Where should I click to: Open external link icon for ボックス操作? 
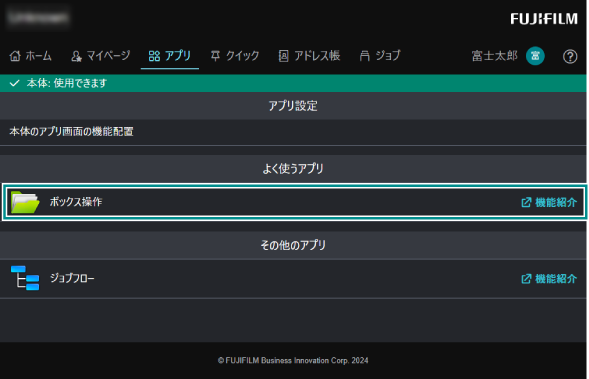click(526, 202)
